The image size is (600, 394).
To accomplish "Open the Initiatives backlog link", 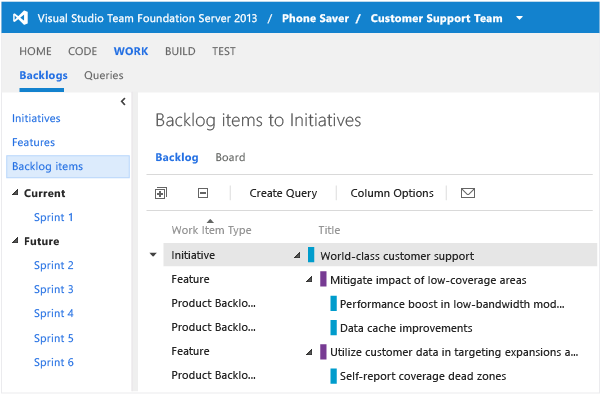I will [x=36, y=118].
